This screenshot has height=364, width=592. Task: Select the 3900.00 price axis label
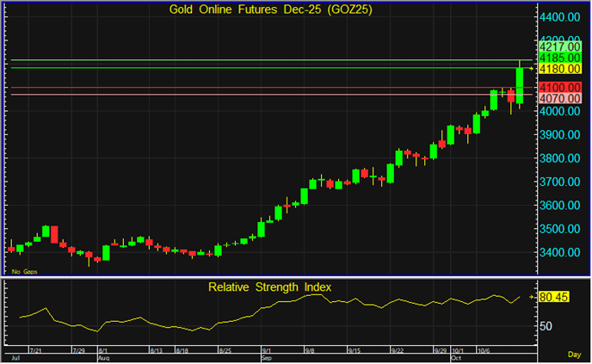560,135
